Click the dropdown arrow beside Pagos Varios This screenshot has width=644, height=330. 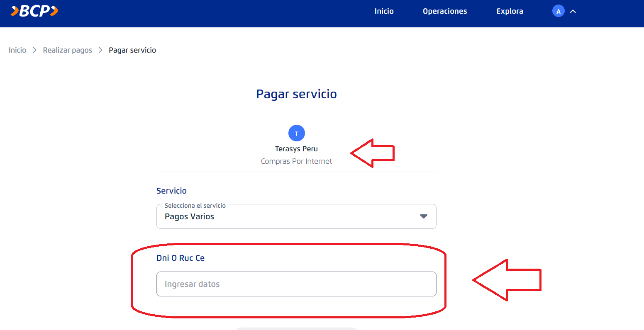(424, 216)
